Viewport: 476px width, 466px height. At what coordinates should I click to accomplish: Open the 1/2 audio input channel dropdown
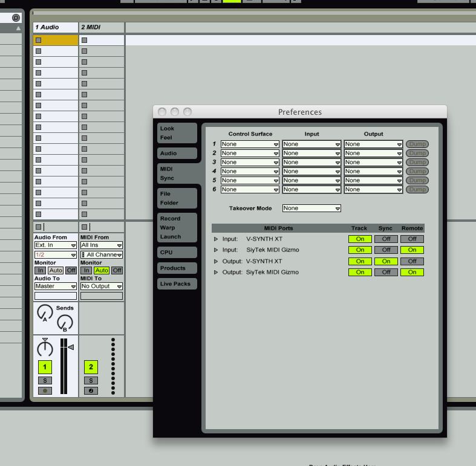[x=56, y=255]
